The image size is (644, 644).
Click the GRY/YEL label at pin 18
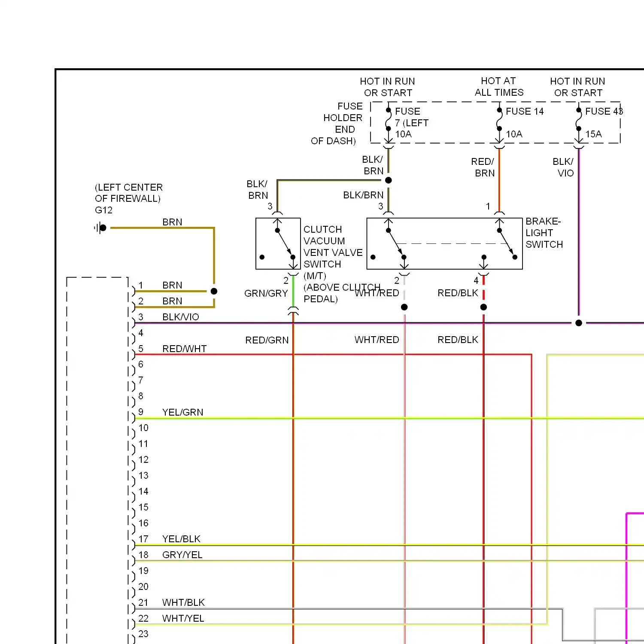(x=182, y=555)
